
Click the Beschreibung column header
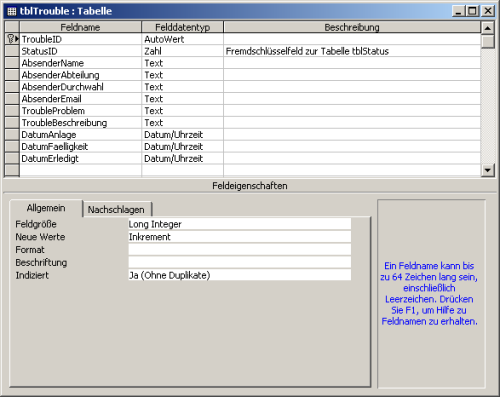pyautogui.click(x=352, y=27)
